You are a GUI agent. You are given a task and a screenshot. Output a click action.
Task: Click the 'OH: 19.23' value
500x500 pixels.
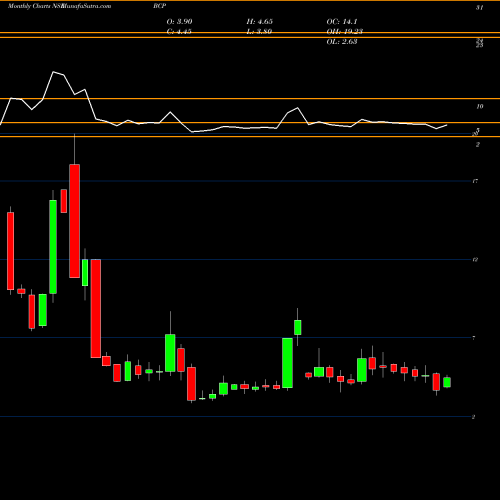(x=345, y=32)
